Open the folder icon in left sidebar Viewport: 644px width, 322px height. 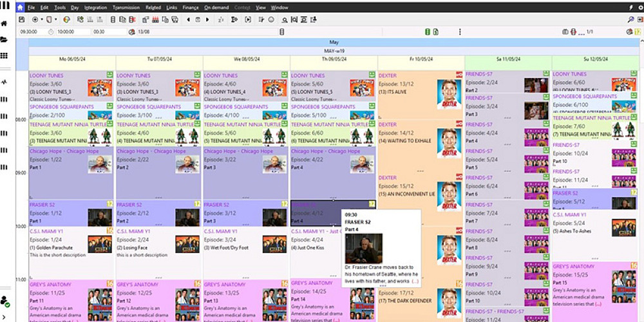(5, 40)
